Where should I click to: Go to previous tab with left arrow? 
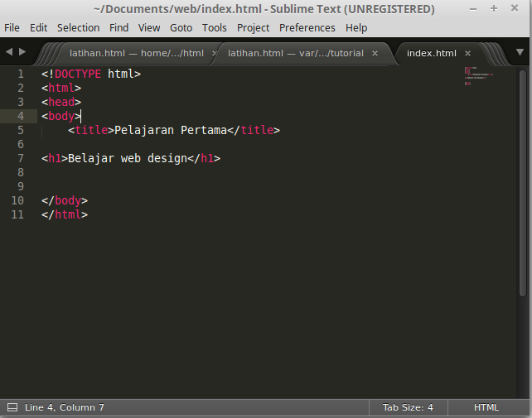pyautogui.click(x=9, y=52)
